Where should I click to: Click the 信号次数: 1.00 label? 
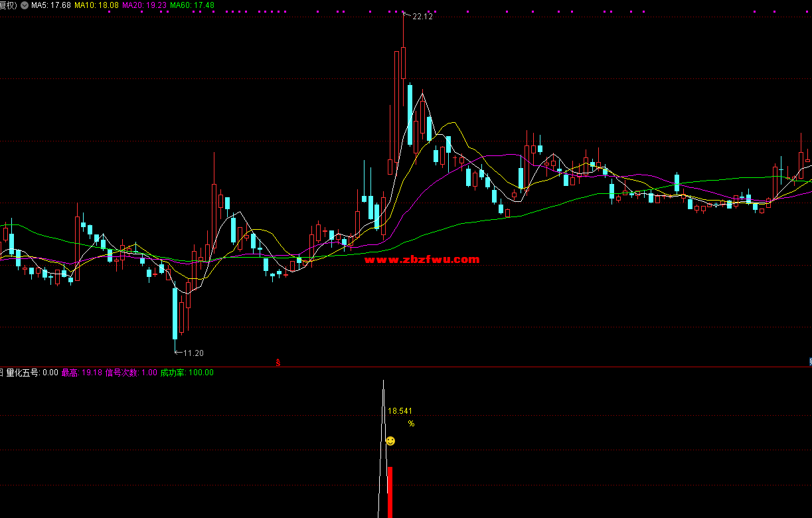[131, 373]
